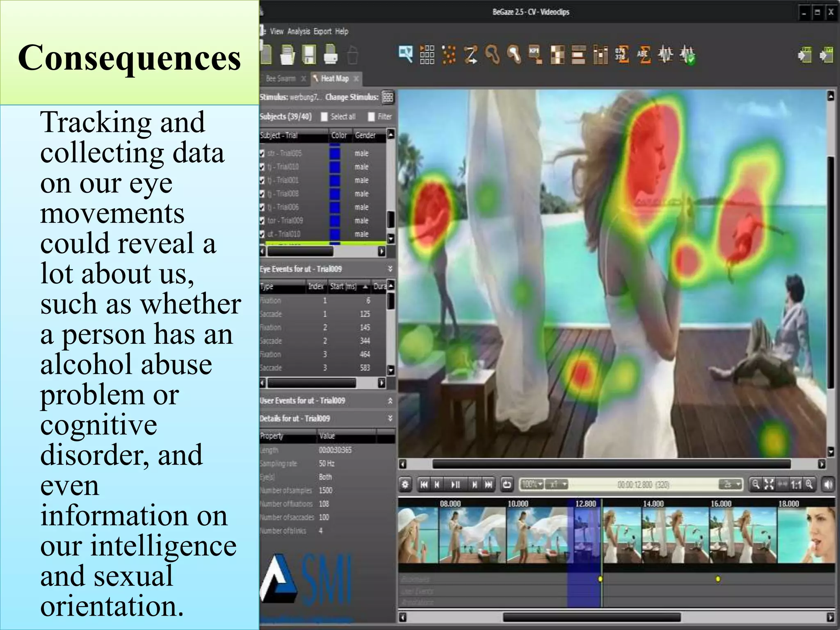Click the AOI editor toolbar icon
The height and width of the screenshot is (630, 840).
[x=405, y=54]
